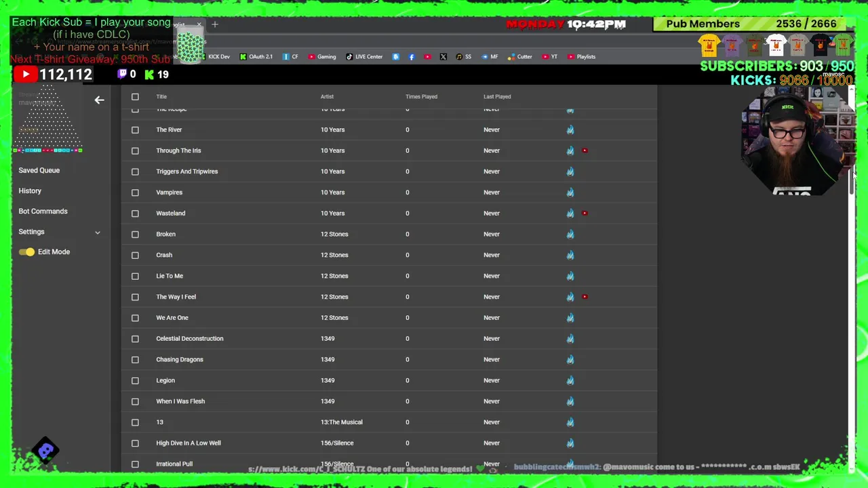
Task: Click the flame icon on Through The Iris row
Action: [570, 150]
